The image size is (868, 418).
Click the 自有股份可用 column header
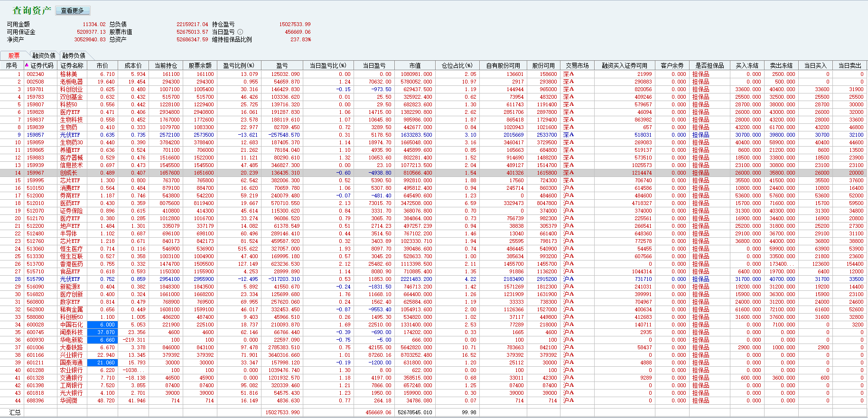[503, 65]
